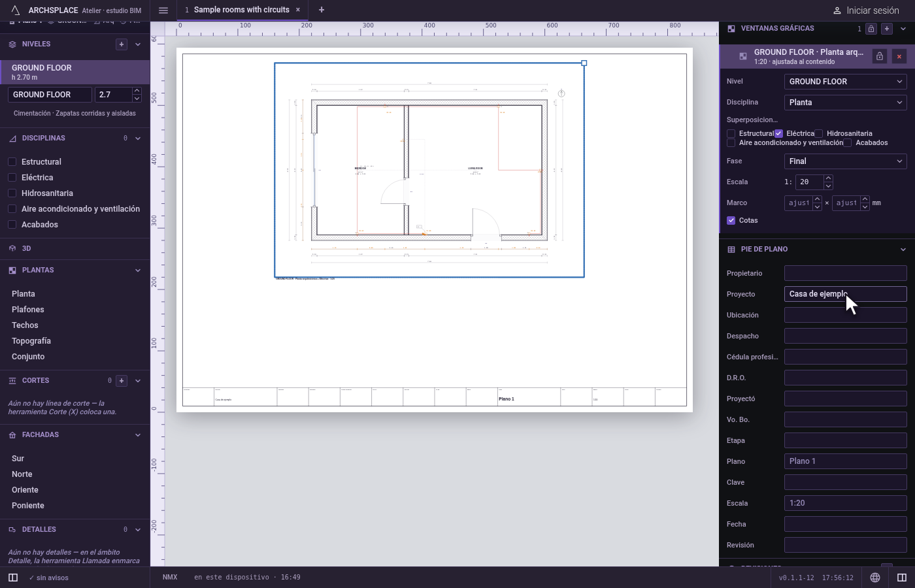Viewport: 915px width, 588px height.
Task: Check Aire acondicionado overlay in viewport settings
Action: pyautogui.click(x=731, y=143)
